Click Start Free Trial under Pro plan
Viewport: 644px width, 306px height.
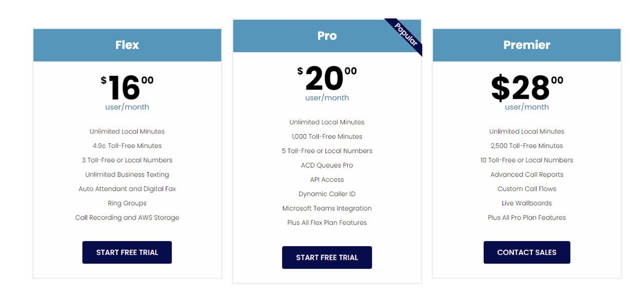[327, 258]
